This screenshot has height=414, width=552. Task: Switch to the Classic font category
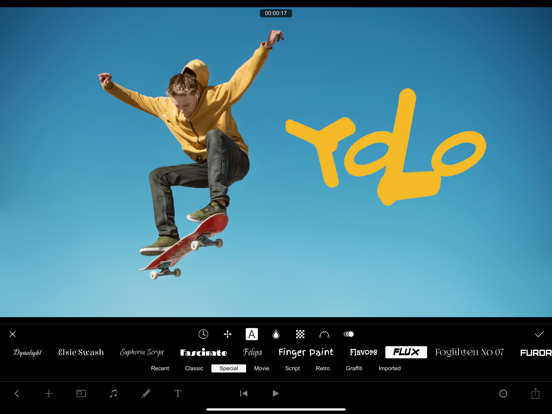(194, 368)
